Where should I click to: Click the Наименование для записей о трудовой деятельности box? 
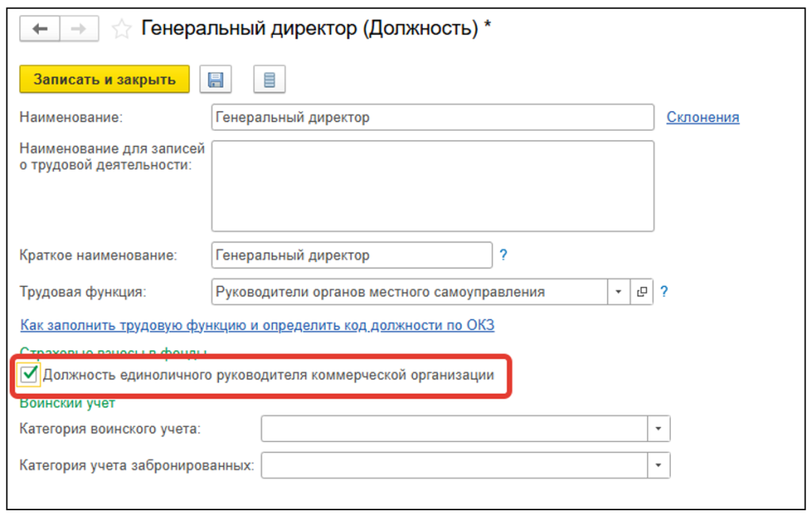tap(432, 186)
